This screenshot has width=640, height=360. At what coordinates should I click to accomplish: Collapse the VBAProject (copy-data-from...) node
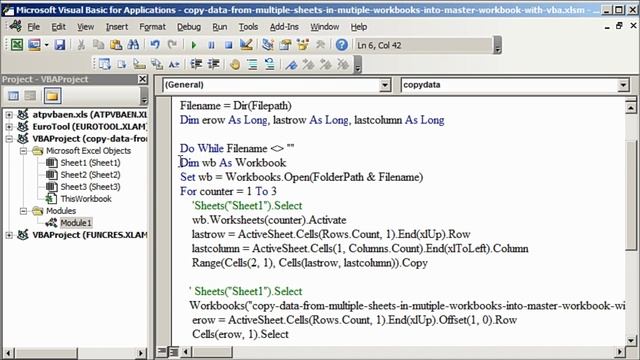[9, 139]
